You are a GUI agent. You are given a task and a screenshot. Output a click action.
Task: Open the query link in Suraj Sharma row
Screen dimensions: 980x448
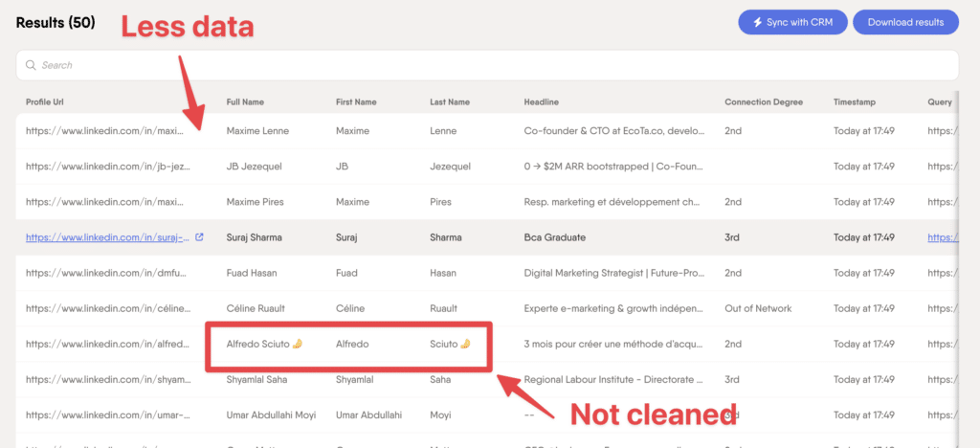pos(943,237)
